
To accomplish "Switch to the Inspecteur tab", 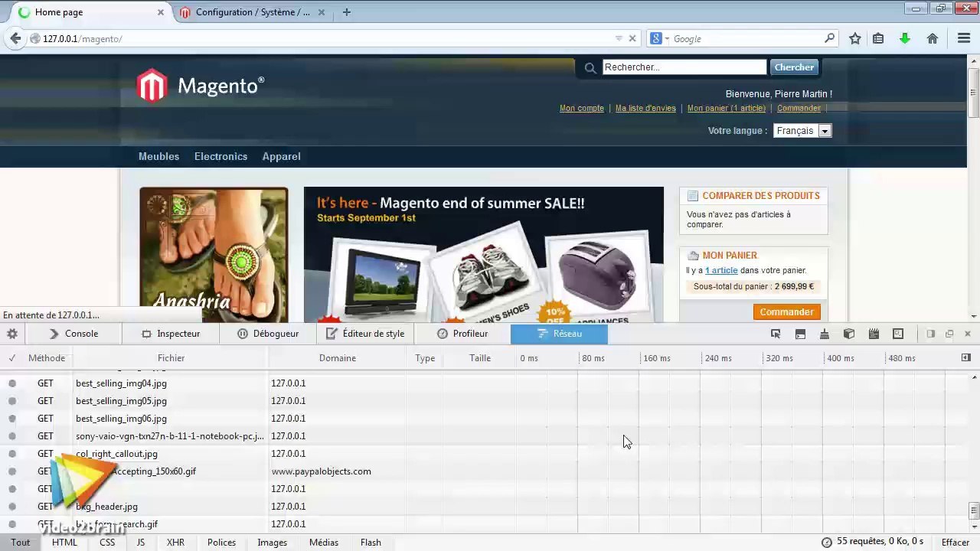I will [171, 334].
